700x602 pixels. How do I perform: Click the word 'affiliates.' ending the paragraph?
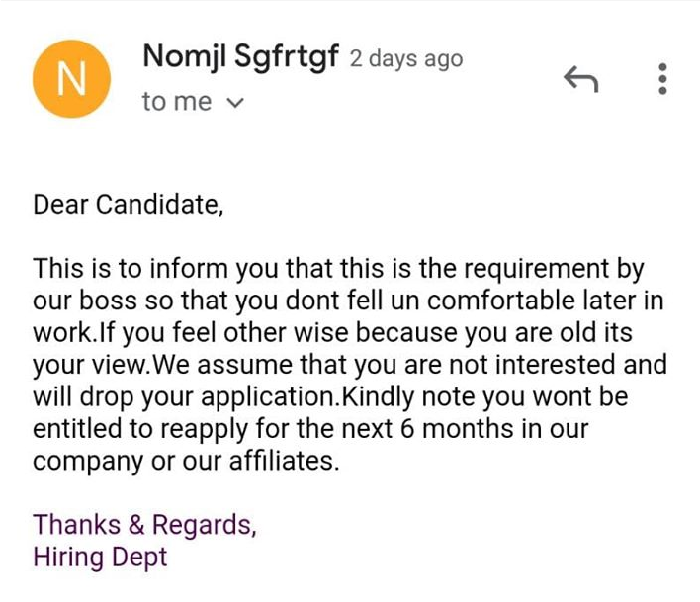click(285, 461)
